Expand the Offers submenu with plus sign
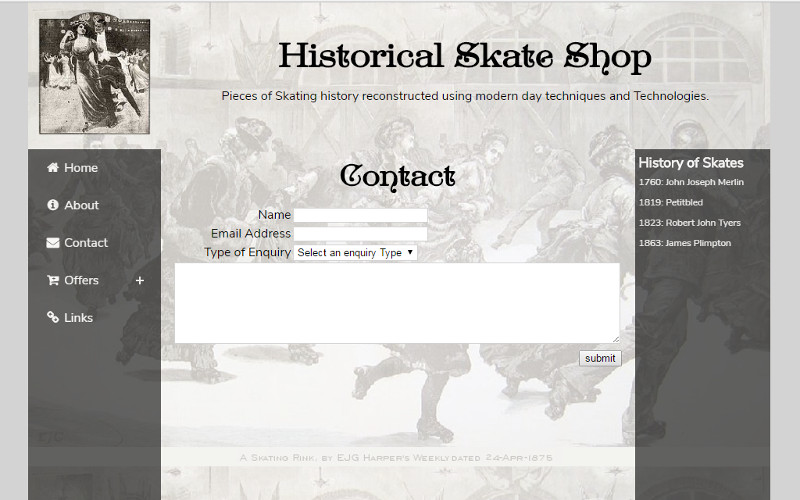This screenshot has width=800, height=500. [x=140, y=281]
